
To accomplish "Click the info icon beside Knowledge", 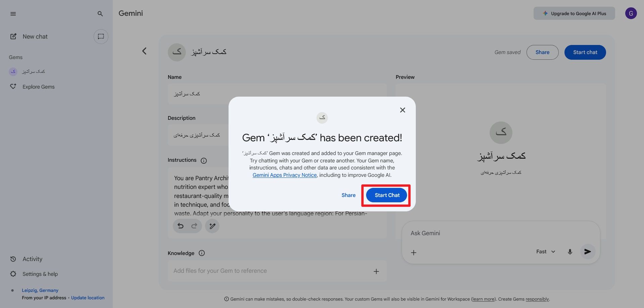I will coord(202,253).
